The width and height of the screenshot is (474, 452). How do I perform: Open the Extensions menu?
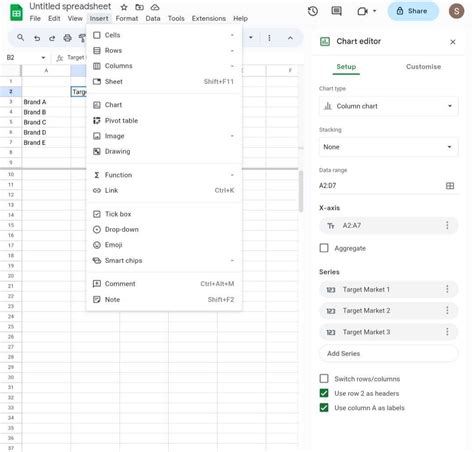tap(209, 19)
